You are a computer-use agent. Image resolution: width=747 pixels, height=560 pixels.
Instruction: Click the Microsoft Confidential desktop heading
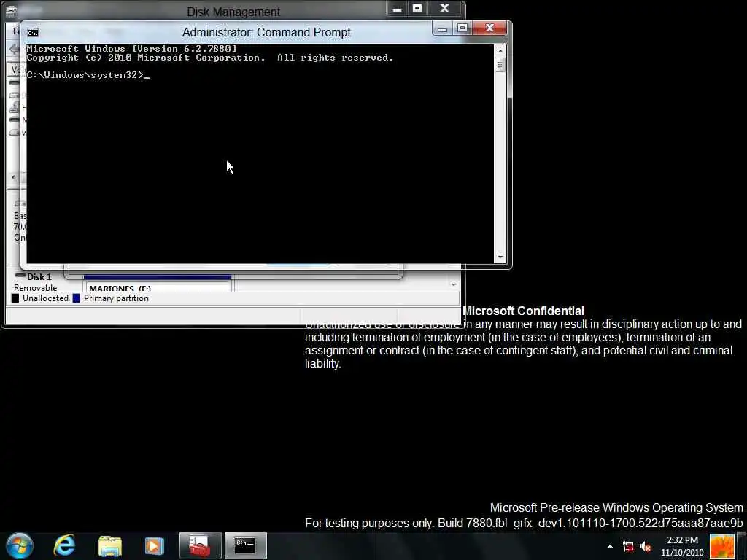(x=523, y=311)
